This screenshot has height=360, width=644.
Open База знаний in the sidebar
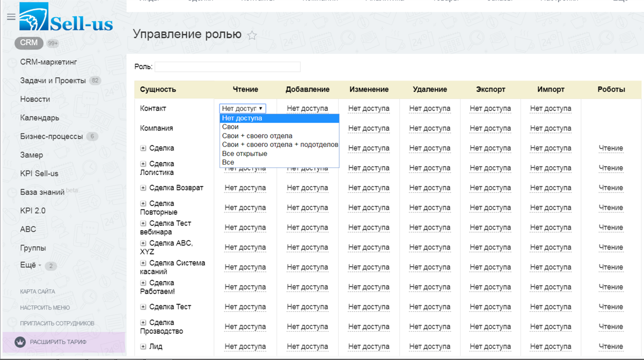(x=42, y=192)
